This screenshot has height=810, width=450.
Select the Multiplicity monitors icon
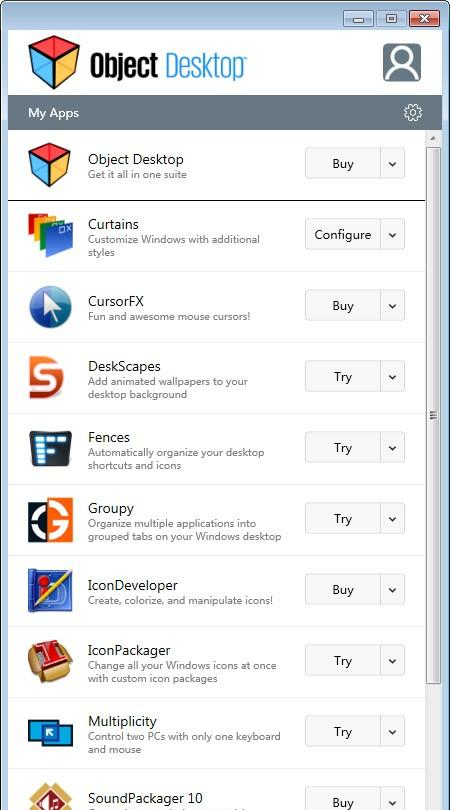click(x=50, y=733)
